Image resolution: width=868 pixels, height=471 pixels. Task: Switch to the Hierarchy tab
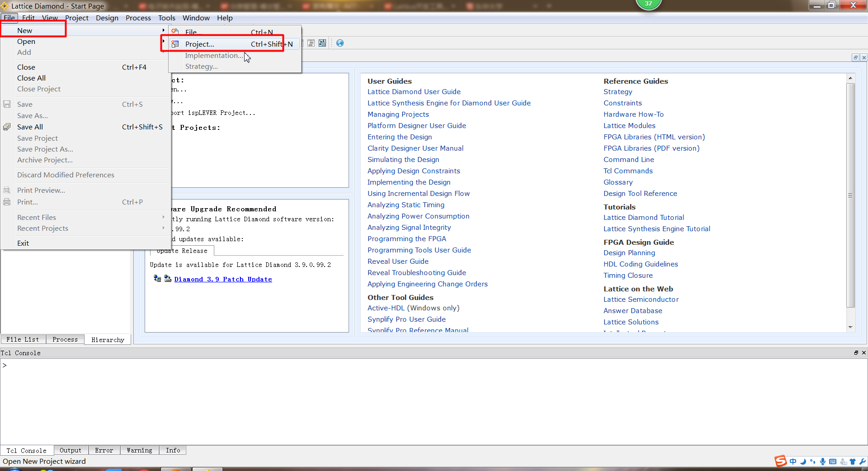[108, 340]
